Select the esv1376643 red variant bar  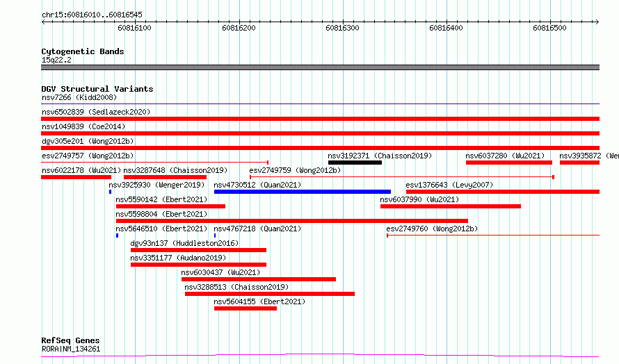(503, 192)
